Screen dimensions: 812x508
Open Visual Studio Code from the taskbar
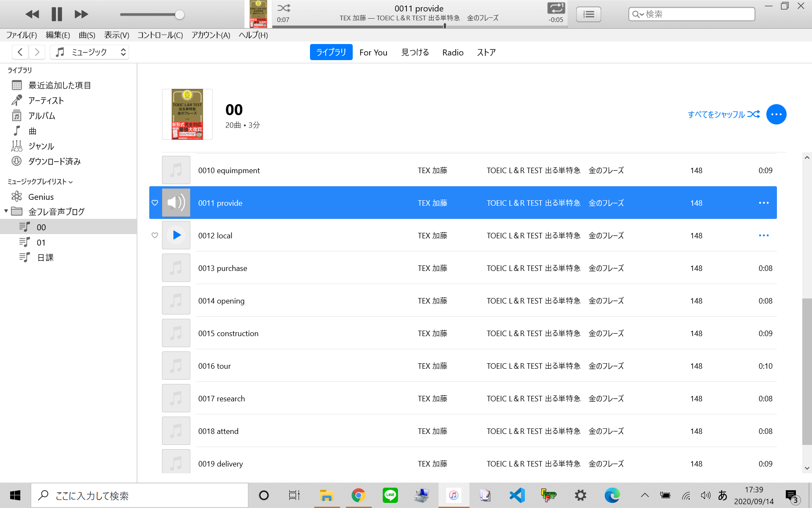click(x=517, y=495)
